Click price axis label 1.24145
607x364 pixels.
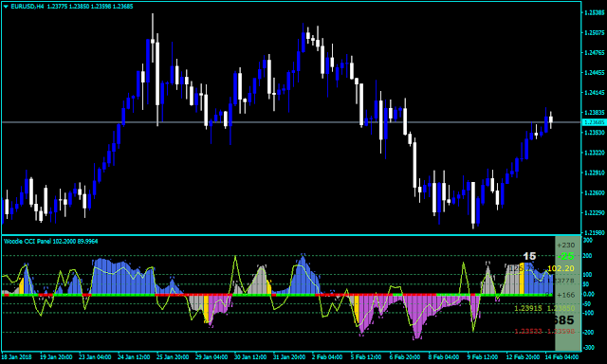(595, 93)
